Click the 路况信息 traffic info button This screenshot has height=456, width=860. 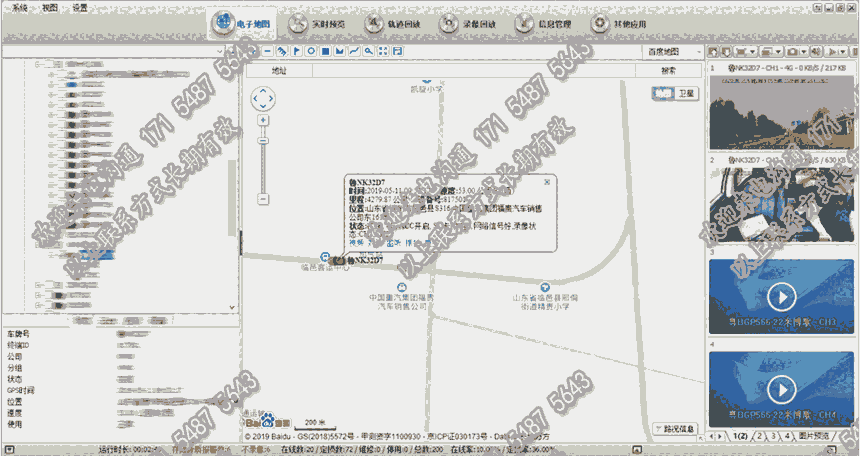675,429
